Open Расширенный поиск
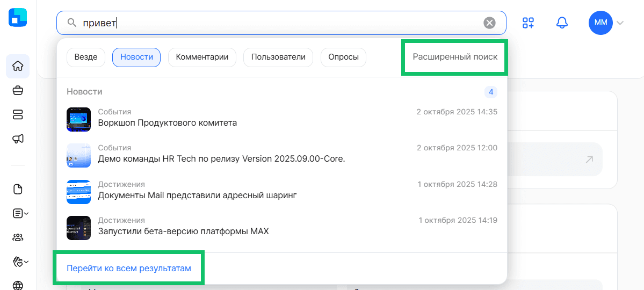Image resolution: width=644 pixels, height=290 pixels. (x=455, y=57)
